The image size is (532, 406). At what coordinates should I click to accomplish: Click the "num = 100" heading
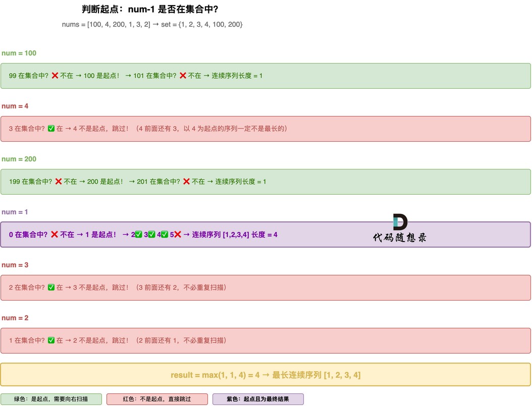[x=19, y=53]
